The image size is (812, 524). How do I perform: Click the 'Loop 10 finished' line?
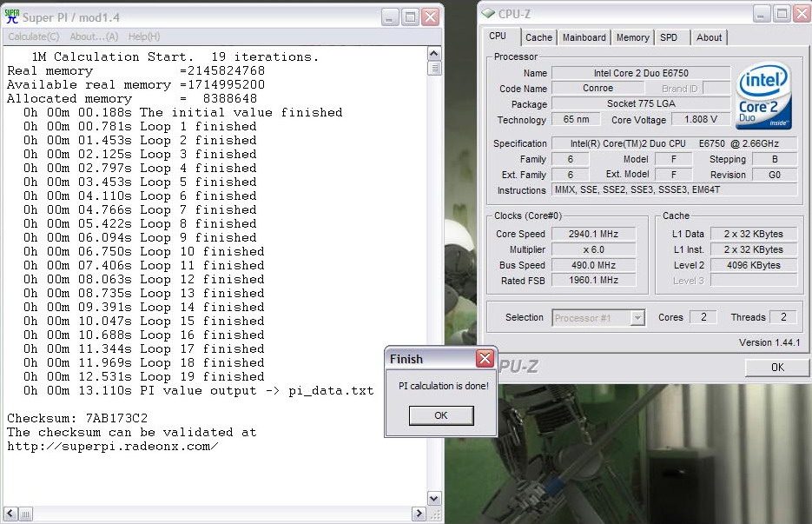pyautogui.click(x=144, y=251)
